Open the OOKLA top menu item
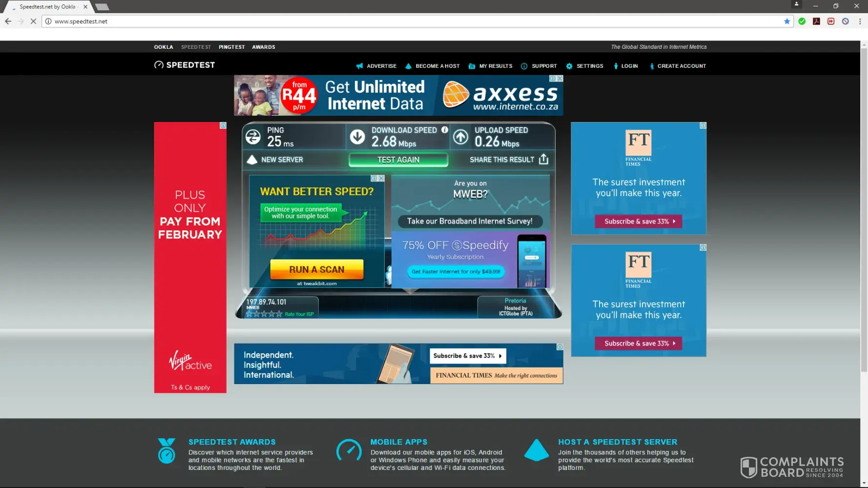The height and width of the screenshot is (488, 868). click(x=164, y=47)
